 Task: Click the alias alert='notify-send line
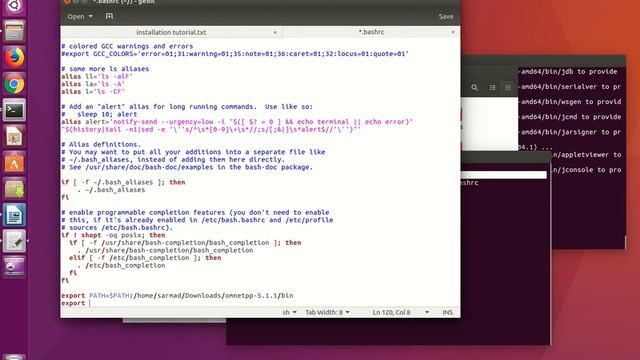(x=237, y=122)
